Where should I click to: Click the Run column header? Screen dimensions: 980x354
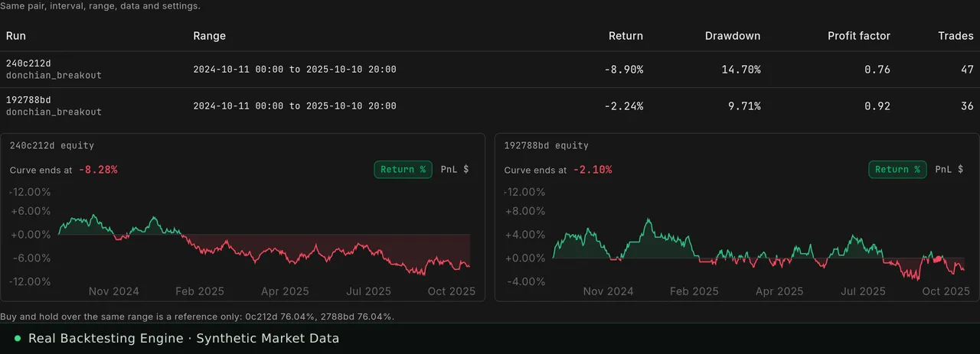tap(16, 36)
